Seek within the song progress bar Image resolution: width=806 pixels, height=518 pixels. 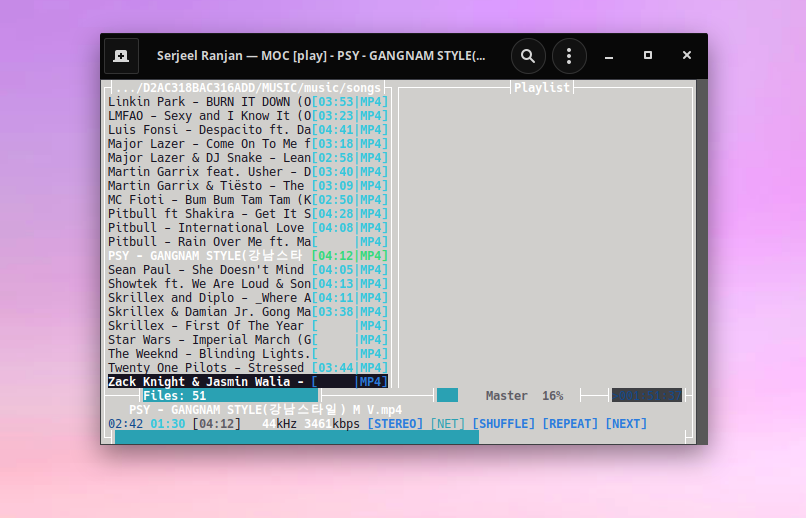point(400,437)
